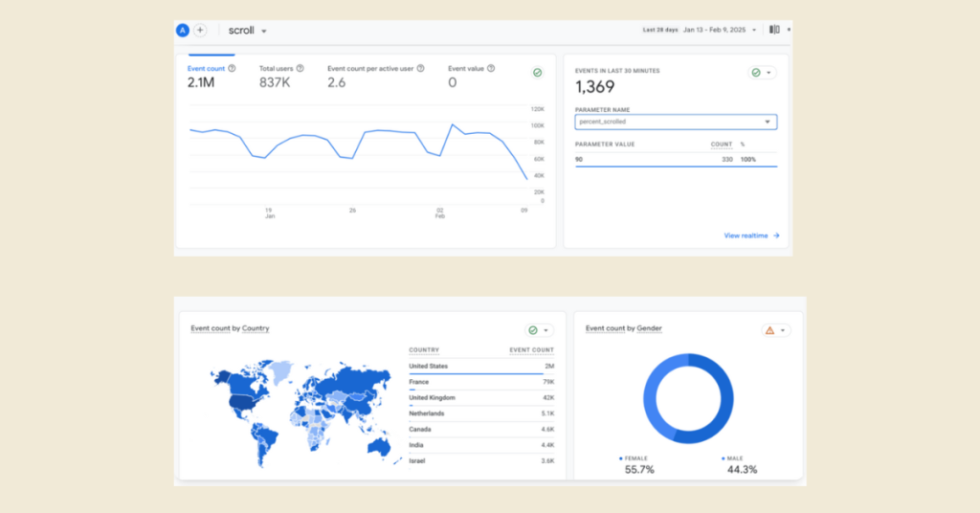
Task: Click the Gender link in card title
Action: (650, 328)
